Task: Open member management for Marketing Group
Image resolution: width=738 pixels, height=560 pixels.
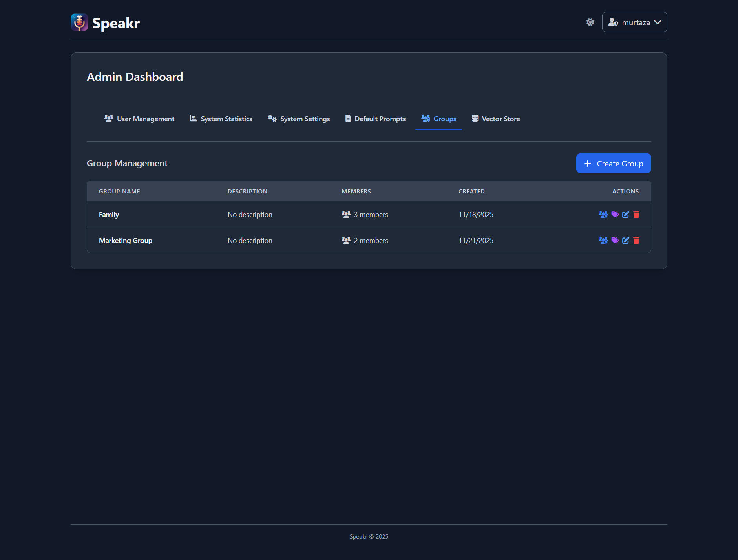Action: coord(603,240)
